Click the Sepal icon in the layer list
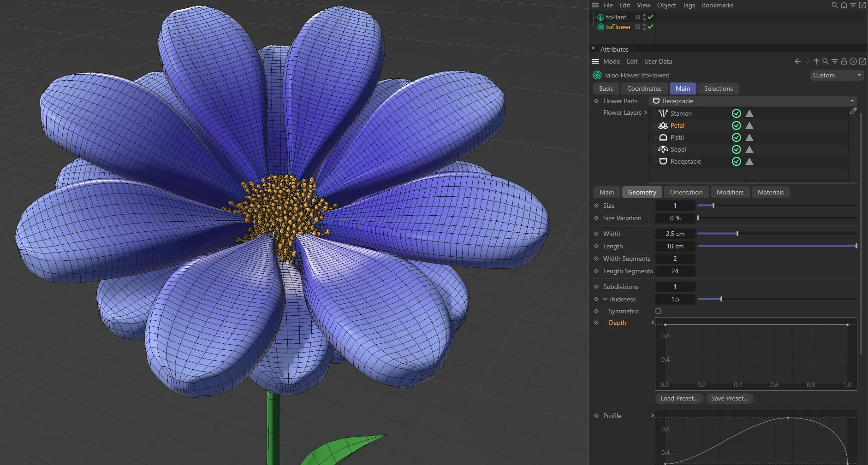868x465 pixels. pos(663,149)
